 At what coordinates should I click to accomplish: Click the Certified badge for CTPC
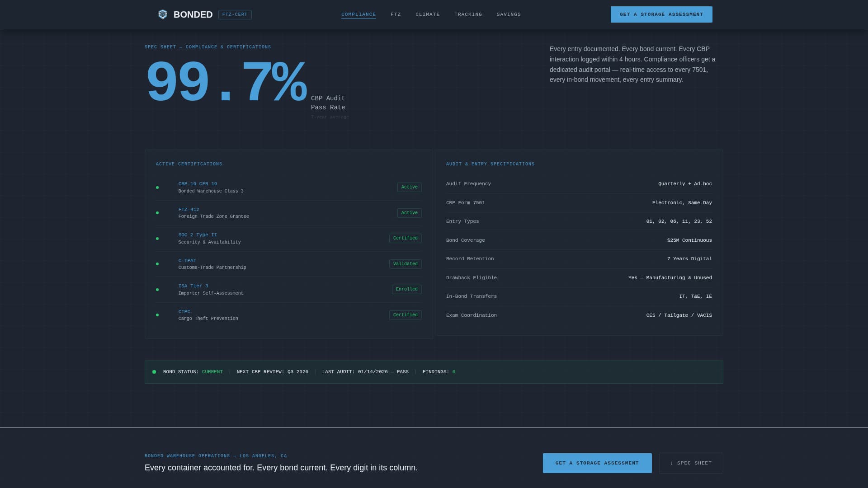point(405,315)
